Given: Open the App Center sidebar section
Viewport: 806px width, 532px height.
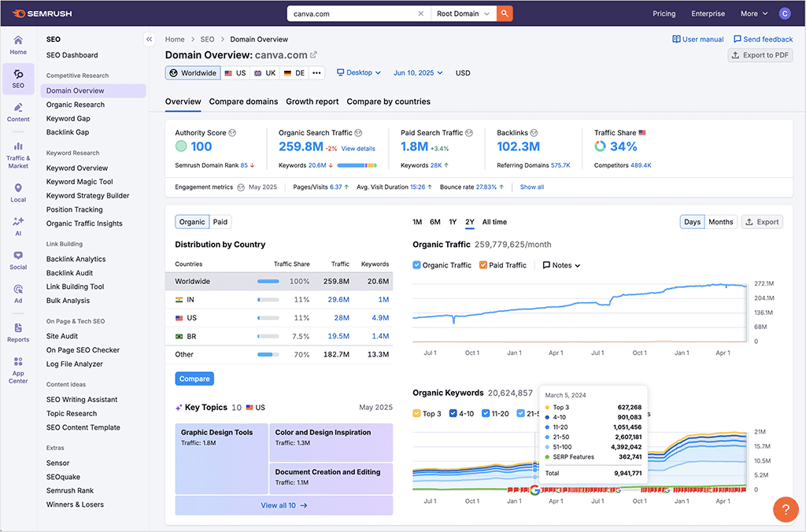Looking at the screenshot, I should click(x=18, y=370).
